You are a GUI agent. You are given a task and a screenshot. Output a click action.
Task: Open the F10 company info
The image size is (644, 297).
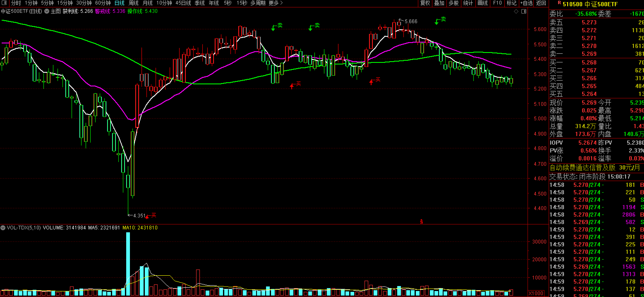(x=497, y=3)
